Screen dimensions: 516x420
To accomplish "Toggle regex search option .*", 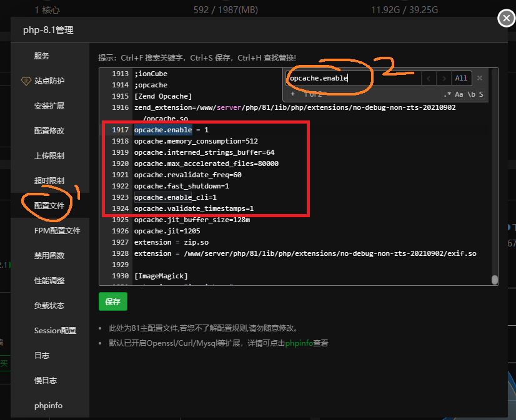I will click(447, 95).
